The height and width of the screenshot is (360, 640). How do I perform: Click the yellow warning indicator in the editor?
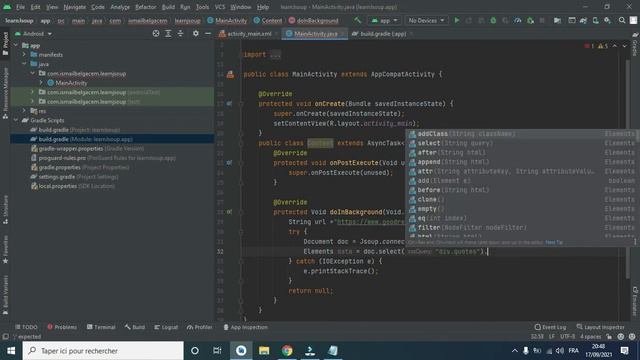602,46
